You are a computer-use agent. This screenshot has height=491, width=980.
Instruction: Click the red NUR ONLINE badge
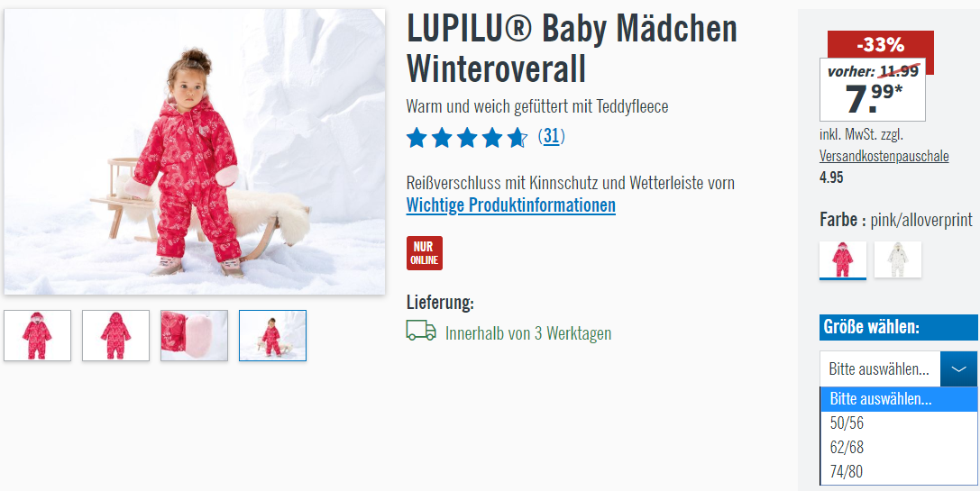pos(425,253)
